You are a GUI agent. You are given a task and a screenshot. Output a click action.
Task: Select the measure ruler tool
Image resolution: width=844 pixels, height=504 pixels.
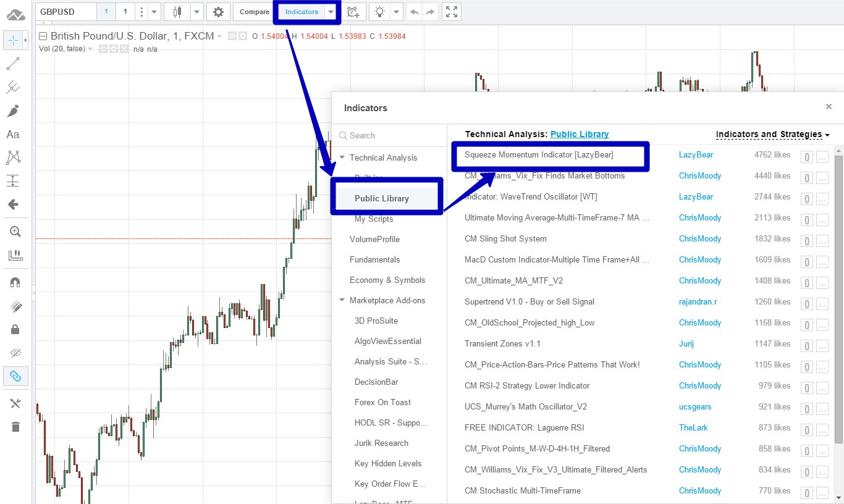[15, 255]
